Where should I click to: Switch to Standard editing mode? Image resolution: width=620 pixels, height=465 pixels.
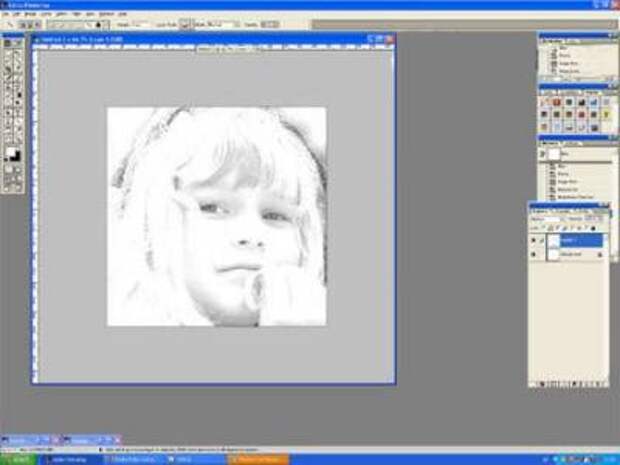point(8,169)
